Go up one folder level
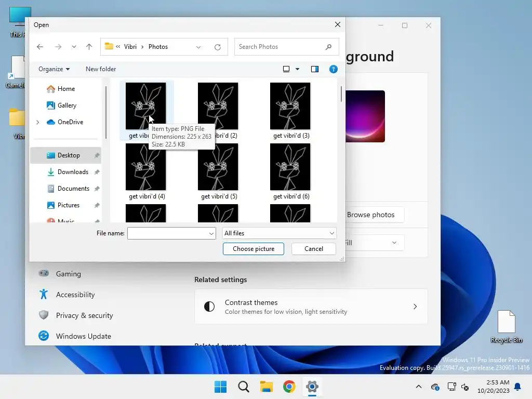 tap(89, 47)
